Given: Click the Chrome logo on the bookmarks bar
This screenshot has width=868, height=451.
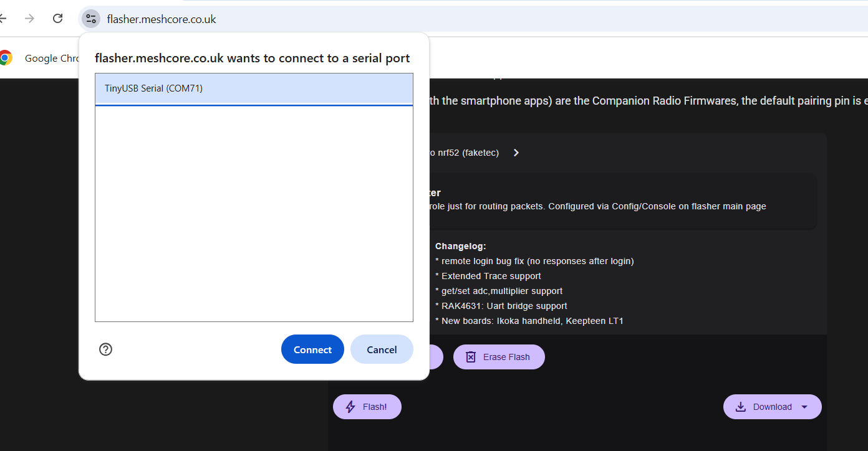Looking at the screenshot, I should click(x=6, y=57).
